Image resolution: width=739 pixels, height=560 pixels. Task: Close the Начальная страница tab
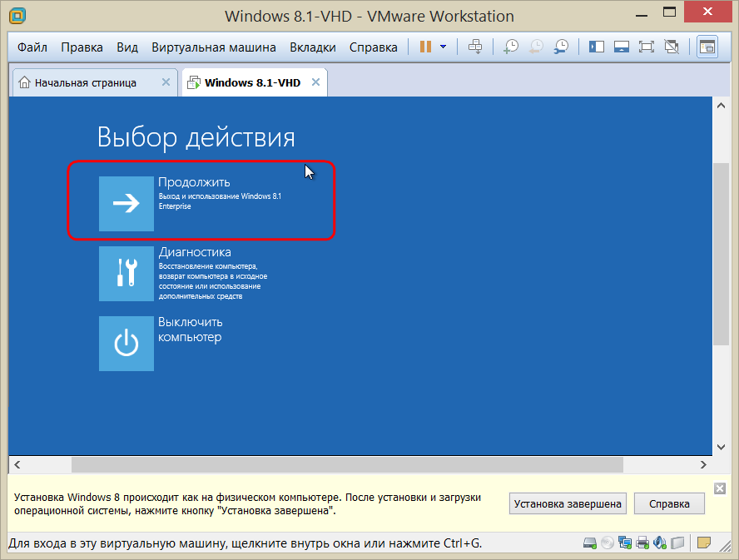coord(166,82)
